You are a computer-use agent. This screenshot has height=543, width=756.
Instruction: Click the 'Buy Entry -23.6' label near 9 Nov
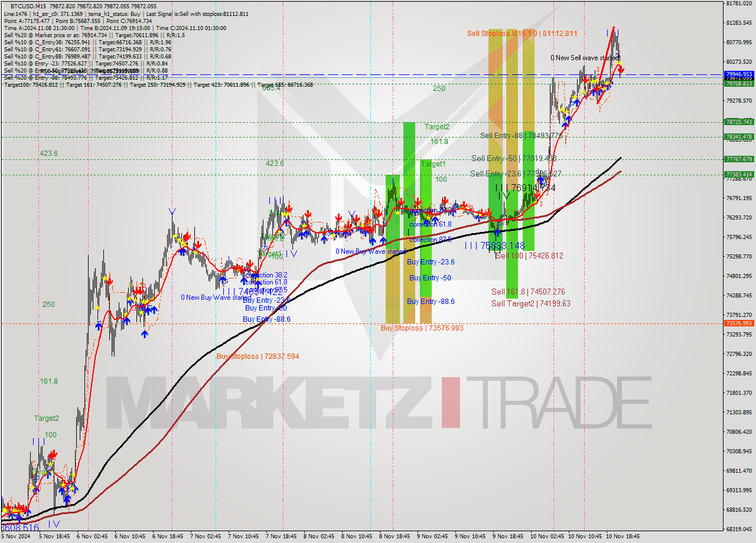click(431, 262)
